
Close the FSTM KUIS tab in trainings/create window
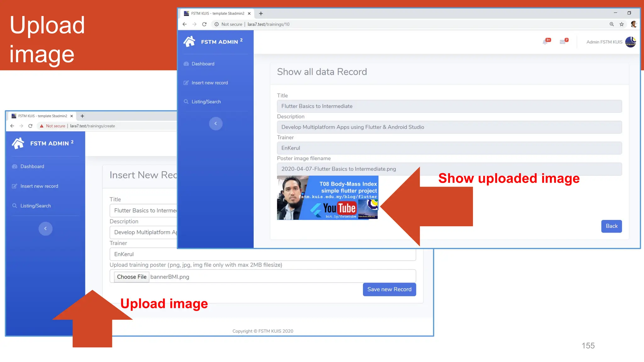(72, 116)
